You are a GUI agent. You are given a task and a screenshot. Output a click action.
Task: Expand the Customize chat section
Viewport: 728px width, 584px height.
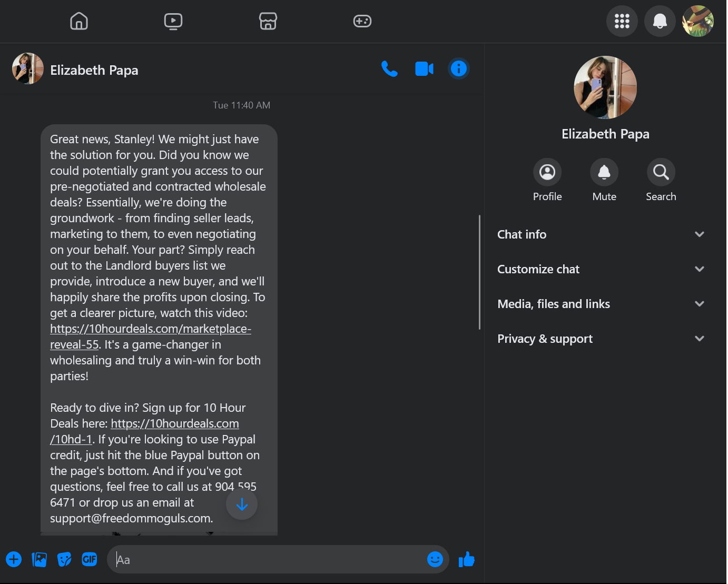(x=601, y=269)
